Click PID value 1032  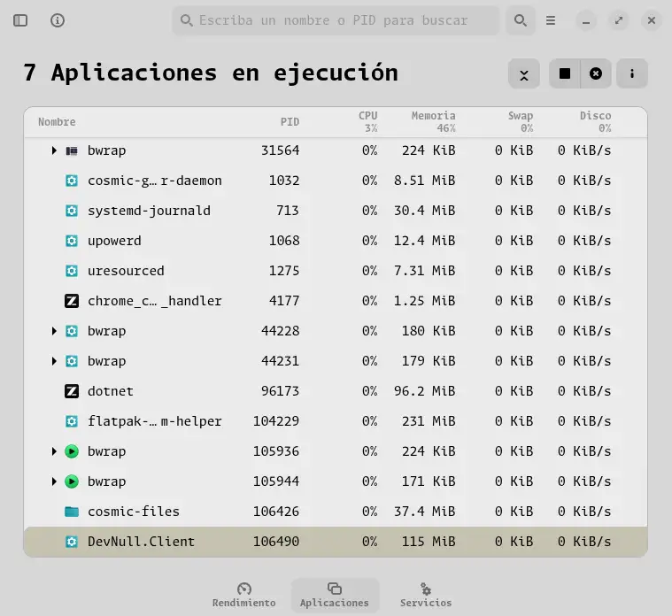[284, 181]
